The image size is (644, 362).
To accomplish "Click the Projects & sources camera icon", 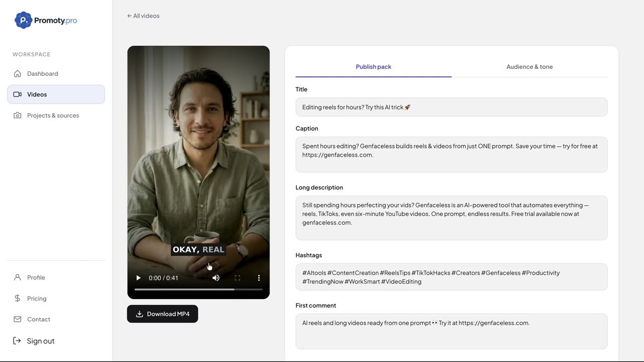I will pos(18,115).
